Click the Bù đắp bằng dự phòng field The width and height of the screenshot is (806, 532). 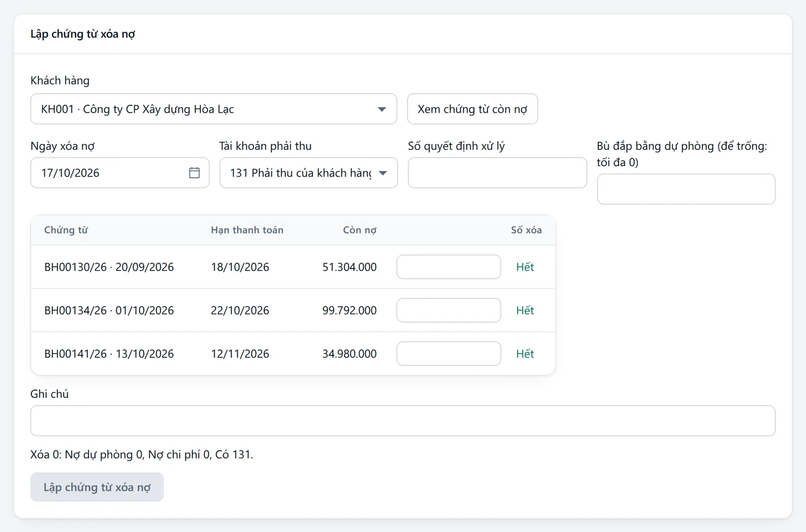click(x=686, y=189)
